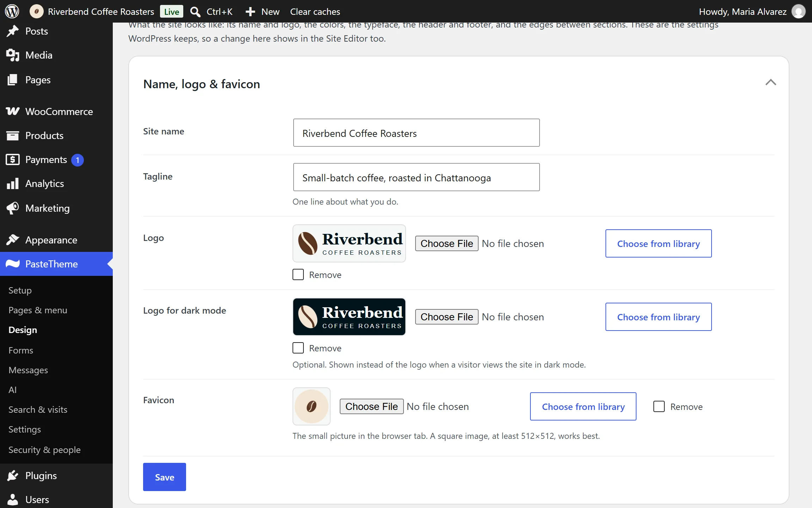Click the Posts pushpin icon
812x508 pixels.
click(13, 31)
